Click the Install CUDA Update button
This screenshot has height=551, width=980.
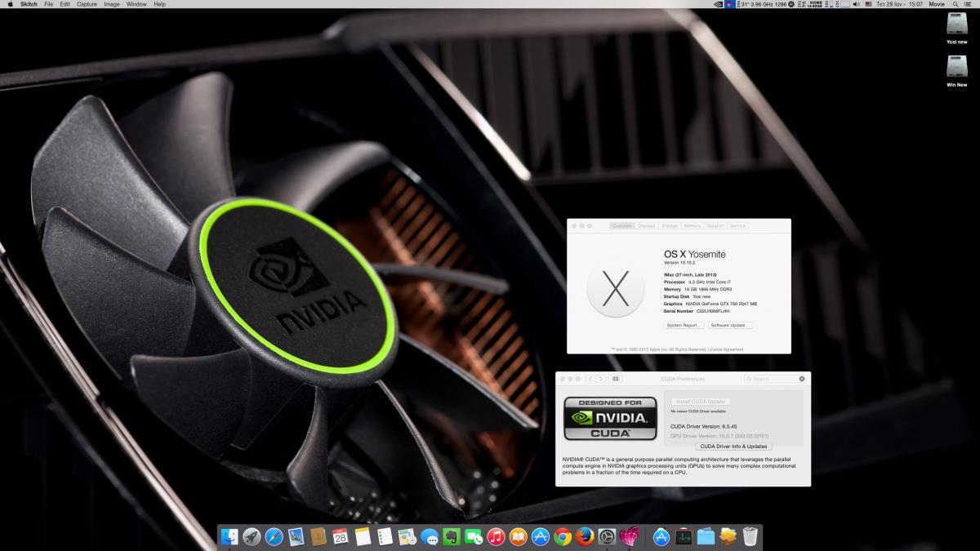coord(701,402)
